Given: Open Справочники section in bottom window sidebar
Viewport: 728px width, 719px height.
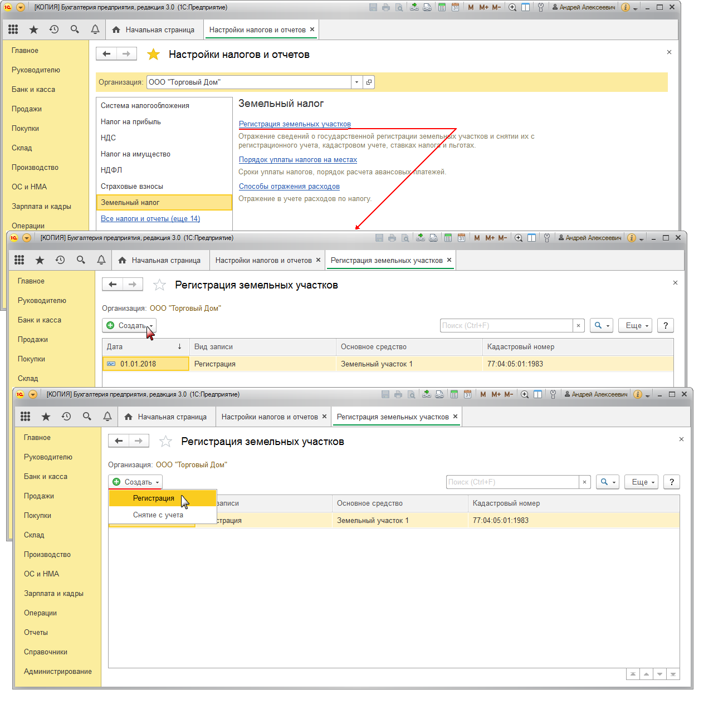Looking at the screenshot, I should pos(46,652).
